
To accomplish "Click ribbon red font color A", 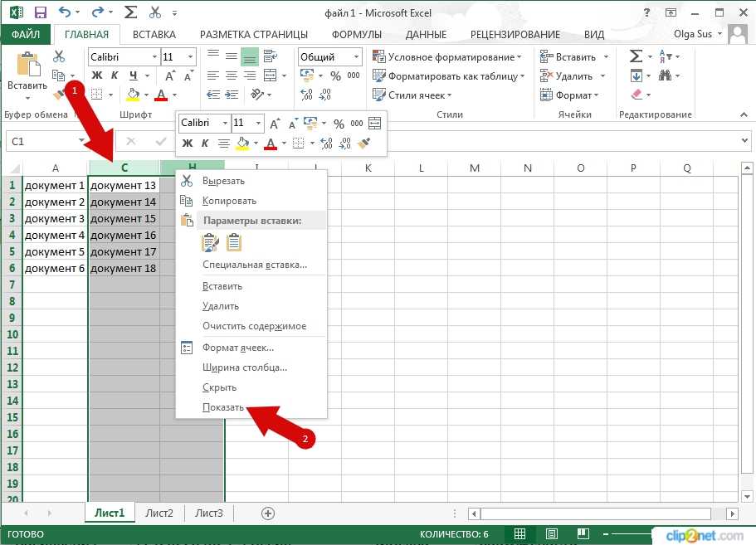I will tap(161, 95).
